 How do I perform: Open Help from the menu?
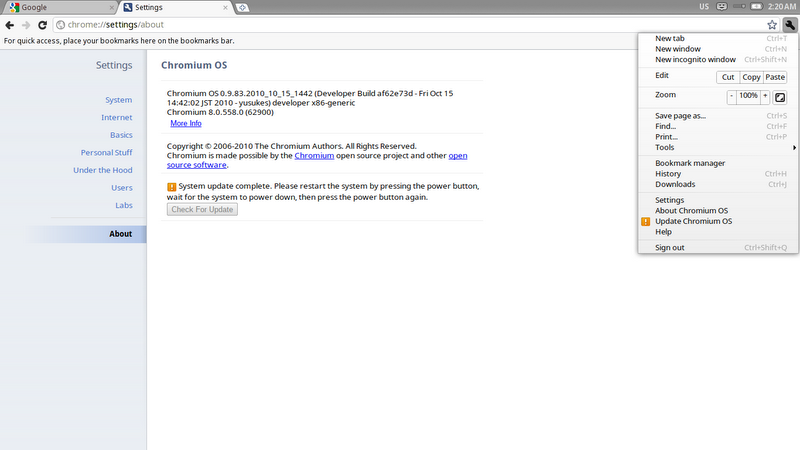click(x=718, y=232)
